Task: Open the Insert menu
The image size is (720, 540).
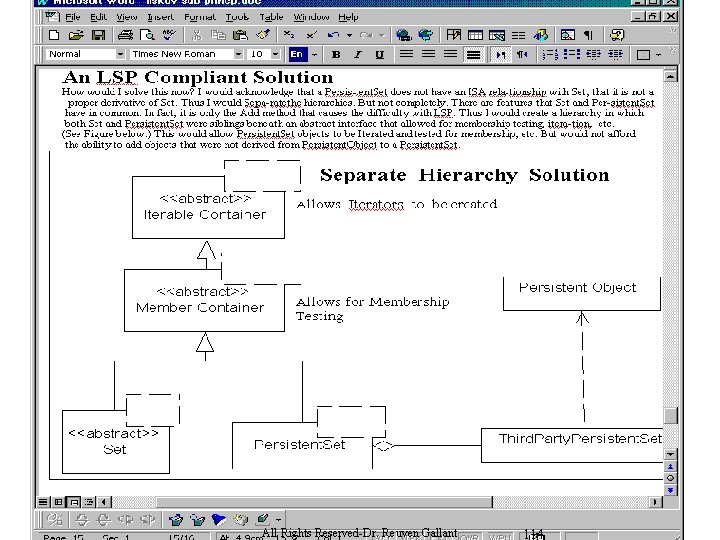Action: click(160, 17)
